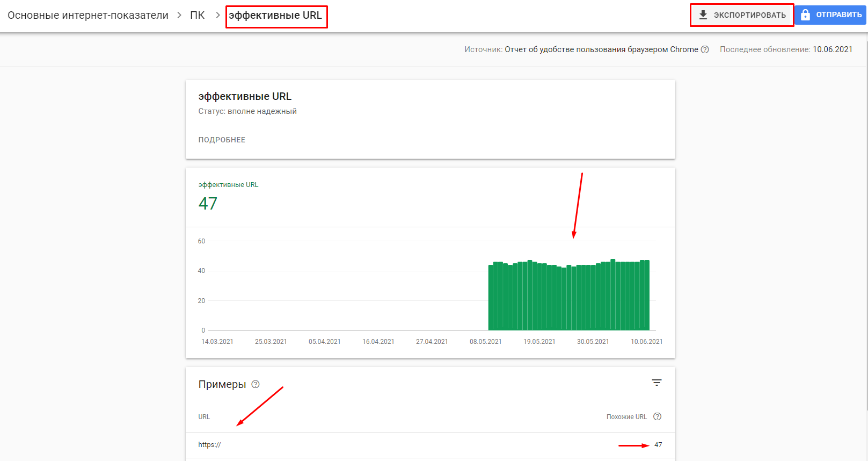Click the chevron after Основные интернет-показатели

(x=179, y=15)
